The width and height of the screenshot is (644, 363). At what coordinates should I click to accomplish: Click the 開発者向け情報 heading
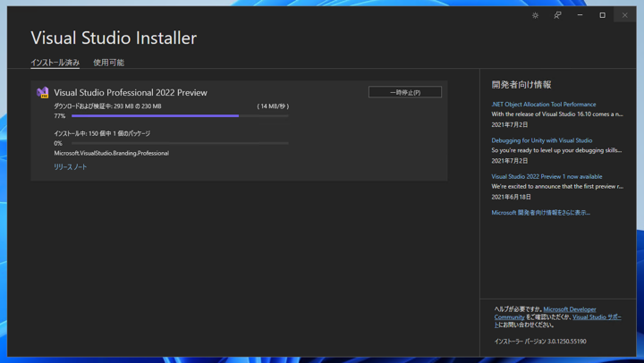[521, 85]
